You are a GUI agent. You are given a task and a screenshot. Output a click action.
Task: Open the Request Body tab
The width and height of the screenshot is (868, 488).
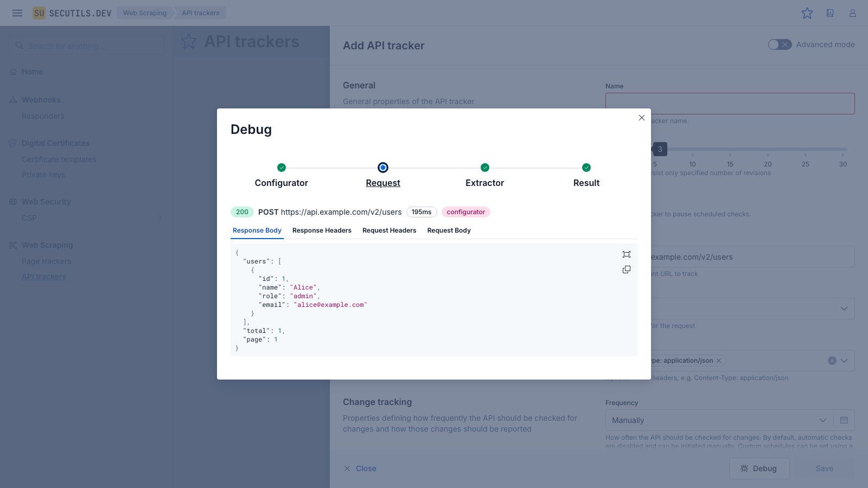pyautogui.click(x=449, y=230)
